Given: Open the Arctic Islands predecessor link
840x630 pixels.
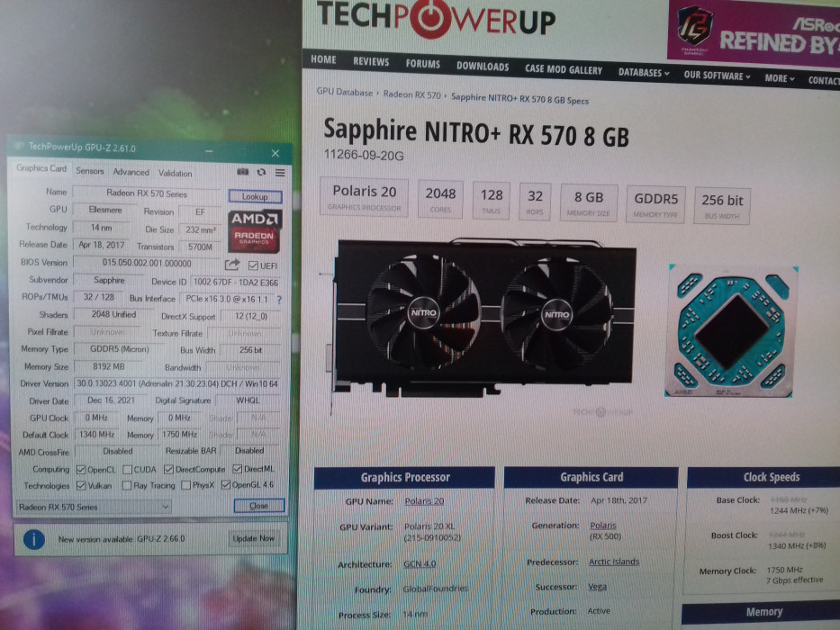Looking at the screenshot, I should click(614, 562).
